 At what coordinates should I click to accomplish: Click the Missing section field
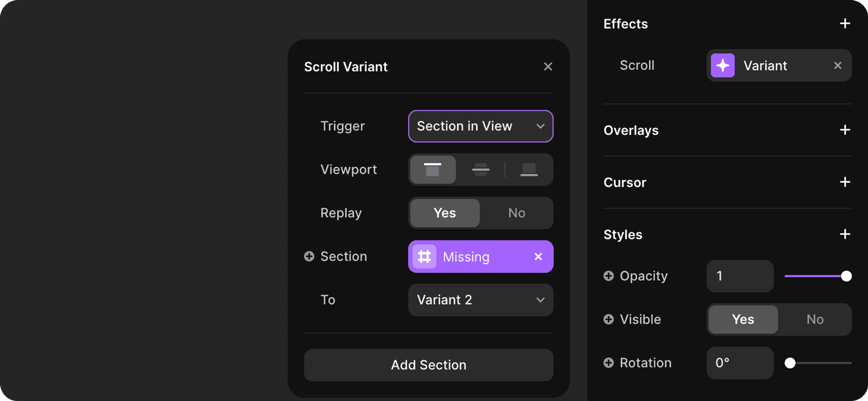coord(473,257)
